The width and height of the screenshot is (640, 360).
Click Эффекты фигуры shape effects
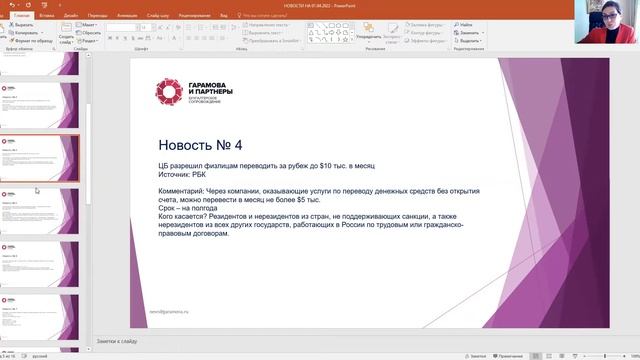[x=425, y=41]
